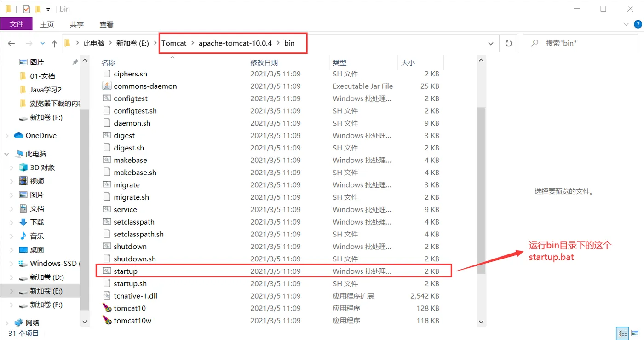Image resolution: width=644 pixels, height=340 pixels.
Task: Open the 文件 menu
Action: tap(16, 24)
